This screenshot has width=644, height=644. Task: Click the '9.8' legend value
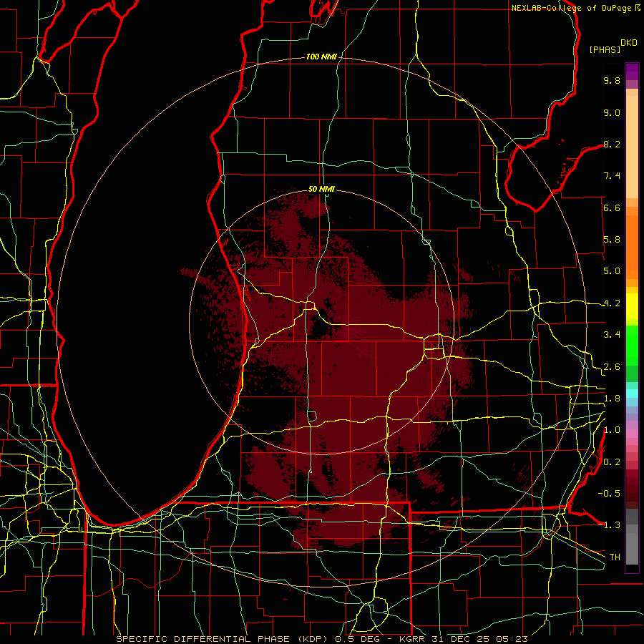[x=612, y=80]
